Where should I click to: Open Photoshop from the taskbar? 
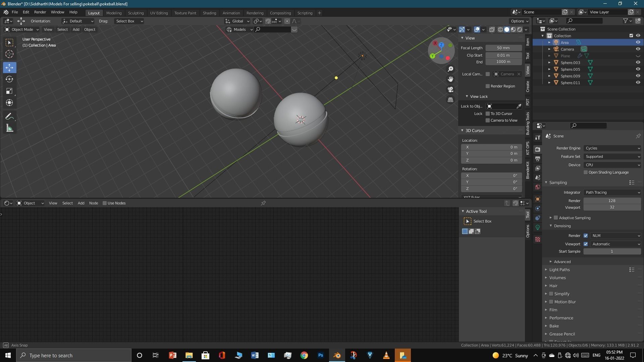(321, 355)
